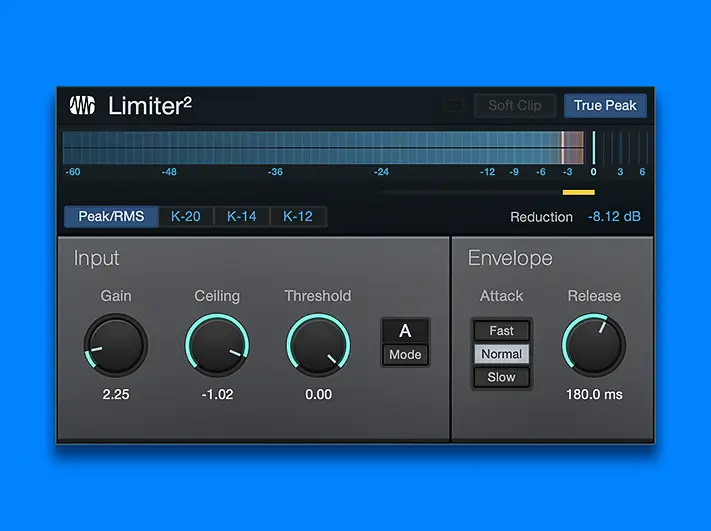Enable the Soft Clip button

pos(515,106)
